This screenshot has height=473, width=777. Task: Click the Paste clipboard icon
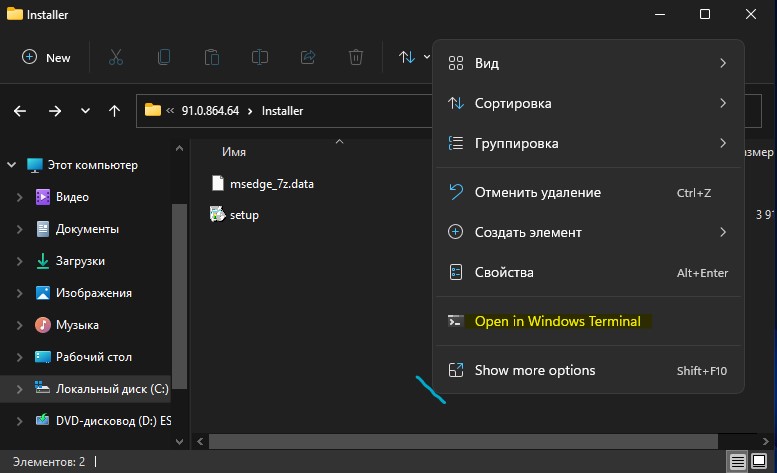[212, 57]
